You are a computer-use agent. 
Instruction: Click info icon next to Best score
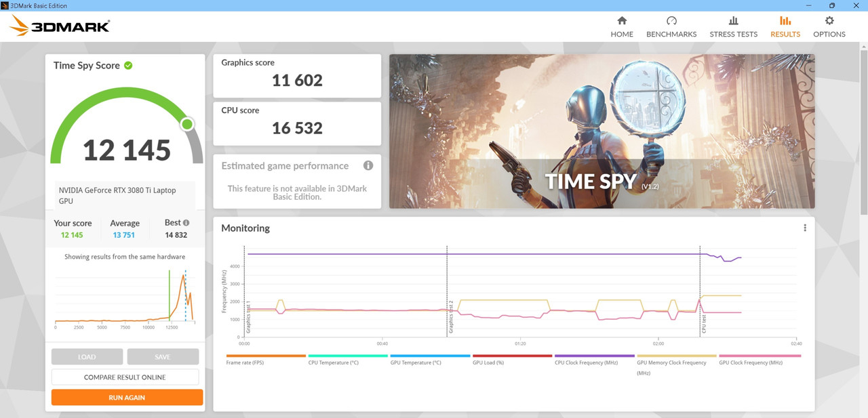[186, 223]
